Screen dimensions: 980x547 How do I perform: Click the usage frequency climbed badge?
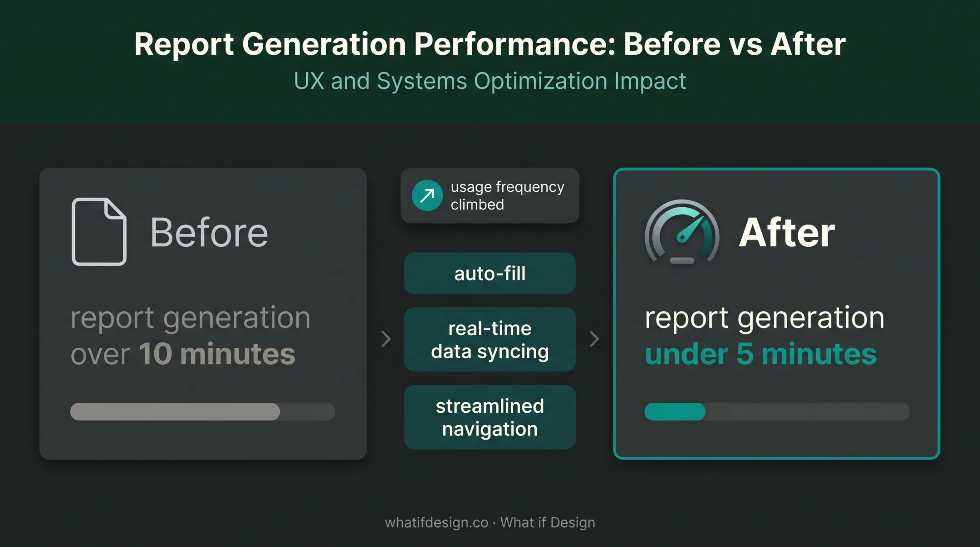[x=490, y=195]
